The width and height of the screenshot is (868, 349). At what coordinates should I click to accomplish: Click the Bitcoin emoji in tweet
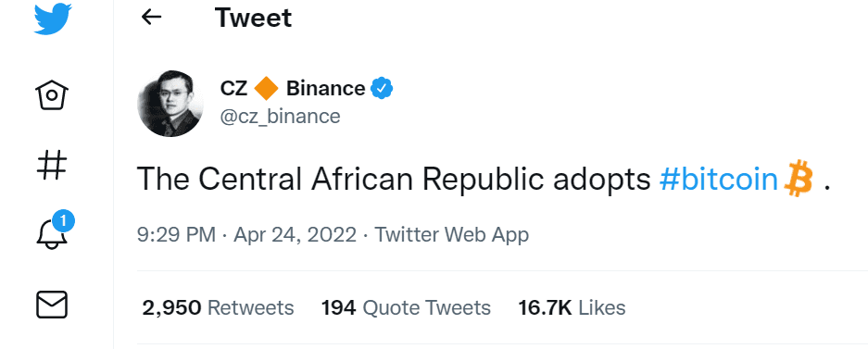(799, 179)
